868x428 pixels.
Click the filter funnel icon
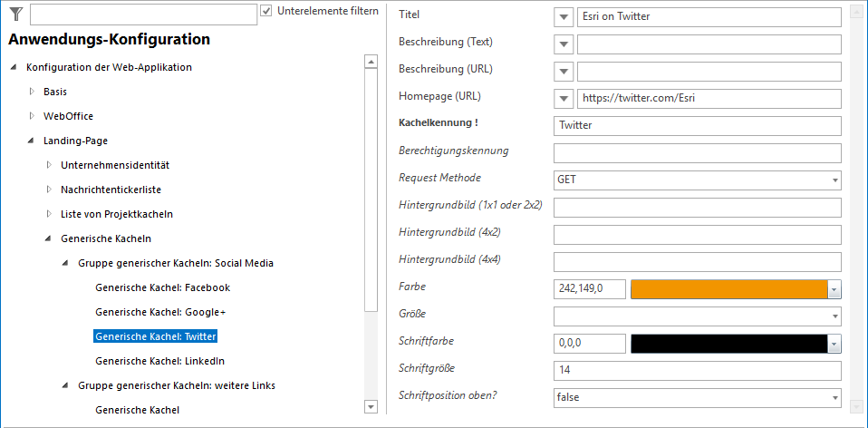pyautogui.click(x=15, y=14)
